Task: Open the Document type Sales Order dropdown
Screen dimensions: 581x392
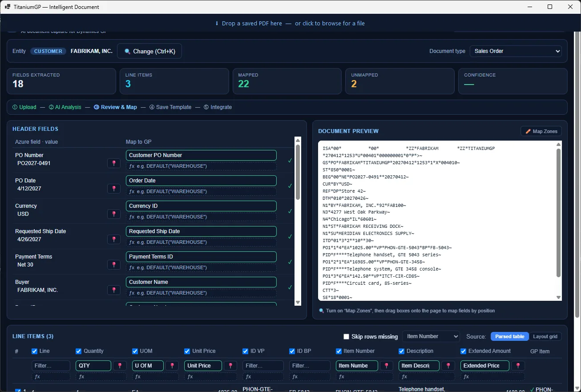Action: tap(516, 51)
